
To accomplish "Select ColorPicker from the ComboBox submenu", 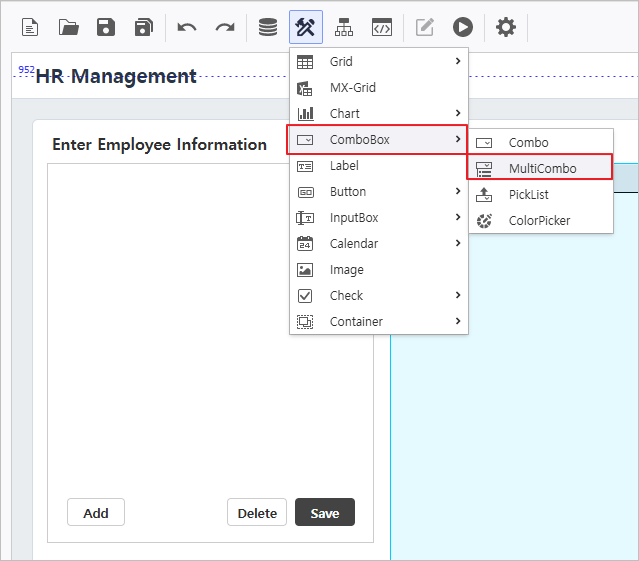I will coord(539,221).
